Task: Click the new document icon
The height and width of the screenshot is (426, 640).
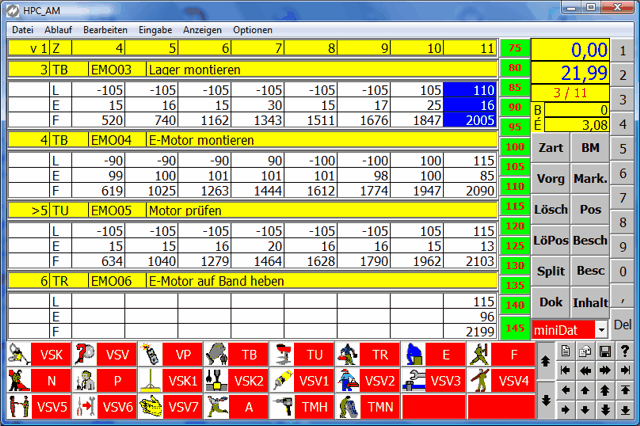Action: pos(566,351)
